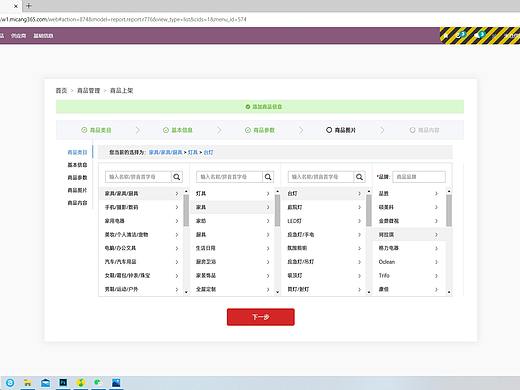Open the yellow-green taskbar app icon
520x390 pixels.
tap(81, 383)
